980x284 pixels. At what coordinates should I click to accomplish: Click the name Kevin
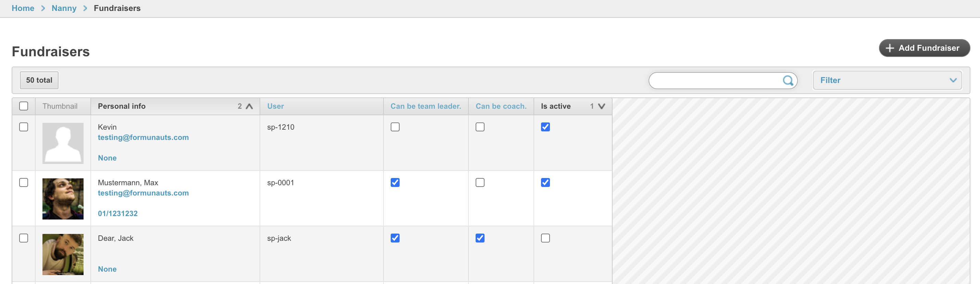[107, 127]
